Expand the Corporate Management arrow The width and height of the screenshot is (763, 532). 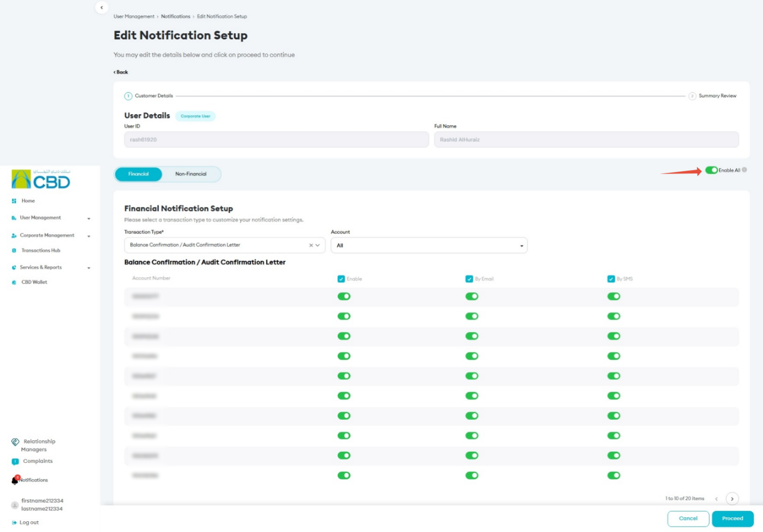[x=89, y=236]
